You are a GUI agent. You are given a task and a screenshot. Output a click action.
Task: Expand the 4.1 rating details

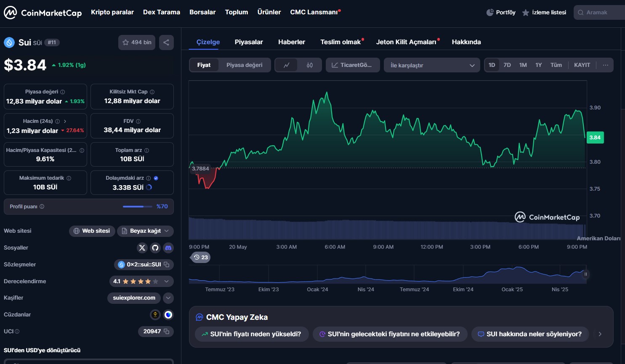click(x=141, y=282)
